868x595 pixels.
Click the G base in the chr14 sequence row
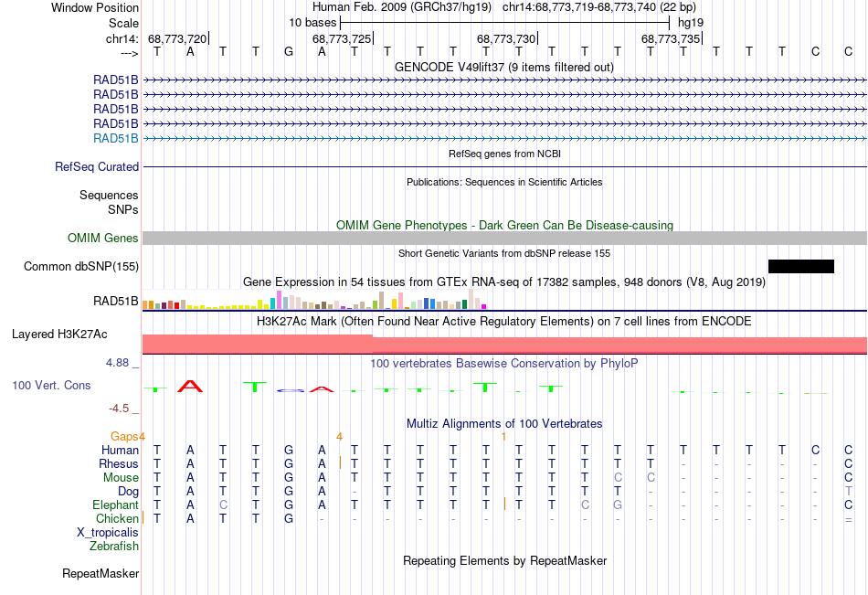coord(289,52)
